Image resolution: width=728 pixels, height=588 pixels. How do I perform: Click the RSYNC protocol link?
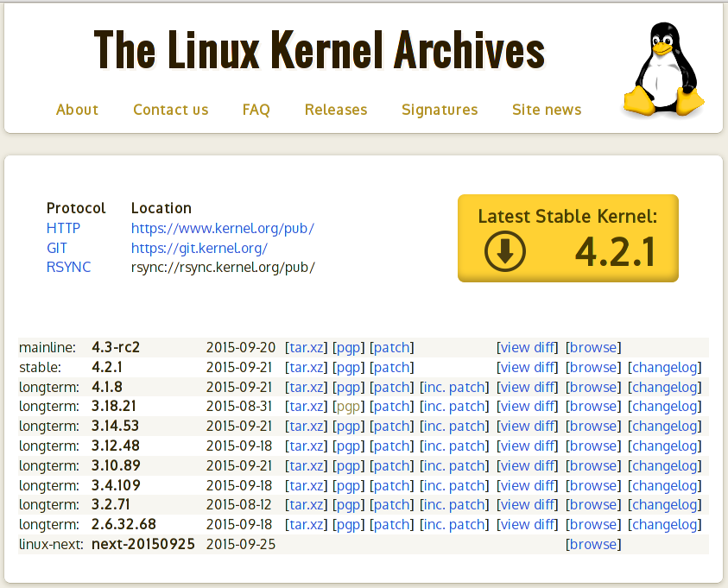pos(68,267)
